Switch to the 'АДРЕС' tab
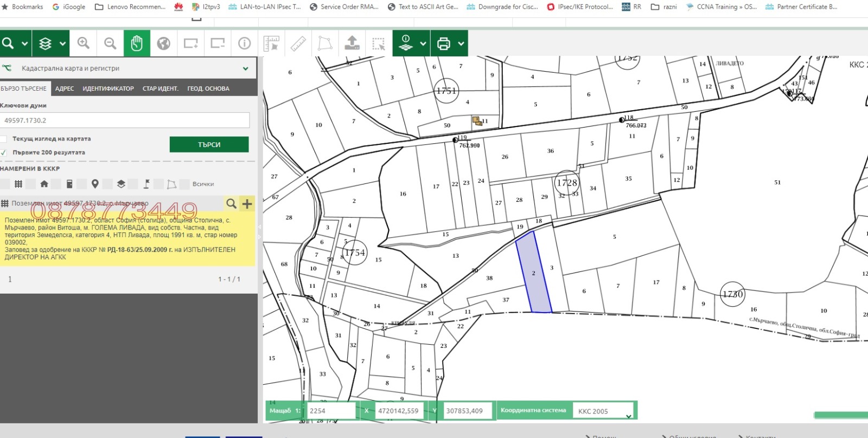868x438 pixels. tap(65, 88)
